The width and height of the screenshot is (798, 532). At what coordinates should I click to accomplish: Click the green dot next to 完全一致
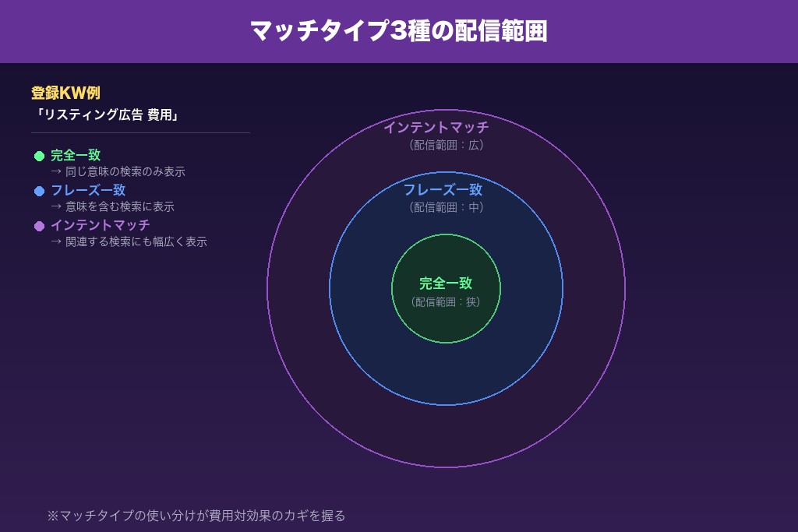38,155
